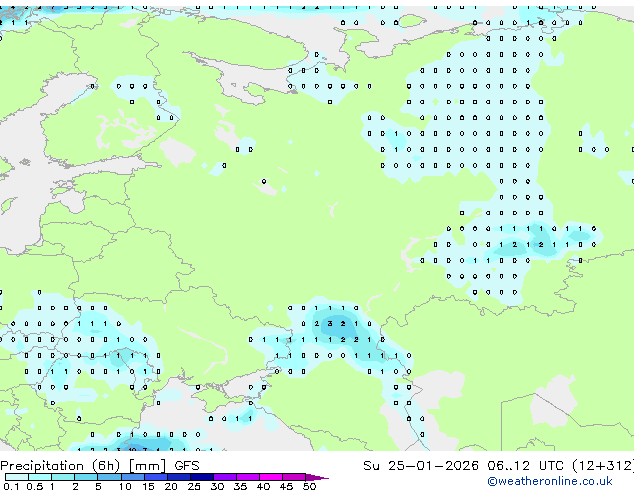Pick the 35–40 mm purple legend swatch
Viewport: 634px width, 490px height.
click(247, 477)
